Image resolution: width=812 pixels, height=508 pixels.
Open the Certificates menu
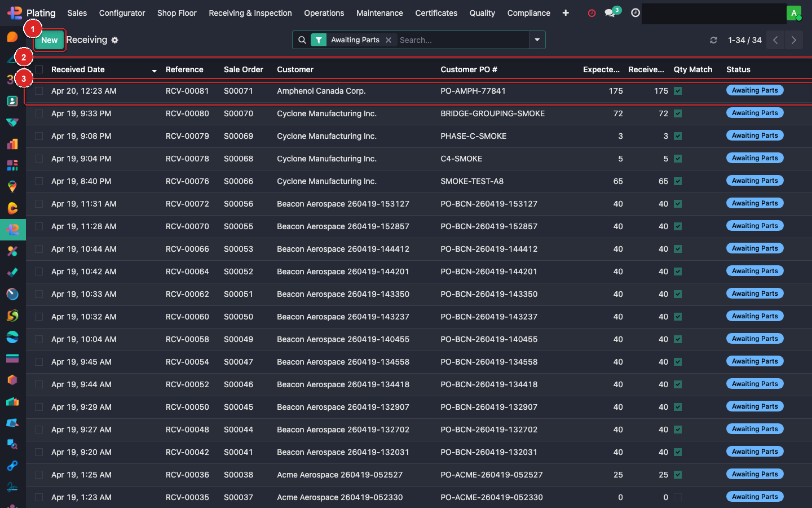(436, 13)
